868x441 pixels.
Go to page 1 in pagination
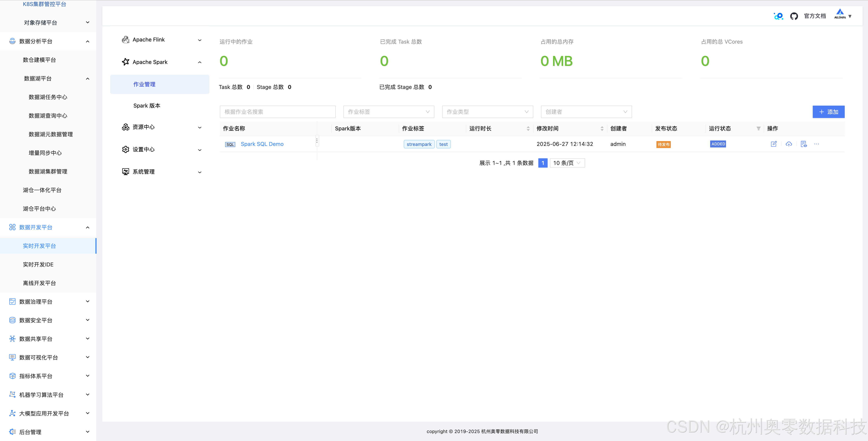[543, 163]
